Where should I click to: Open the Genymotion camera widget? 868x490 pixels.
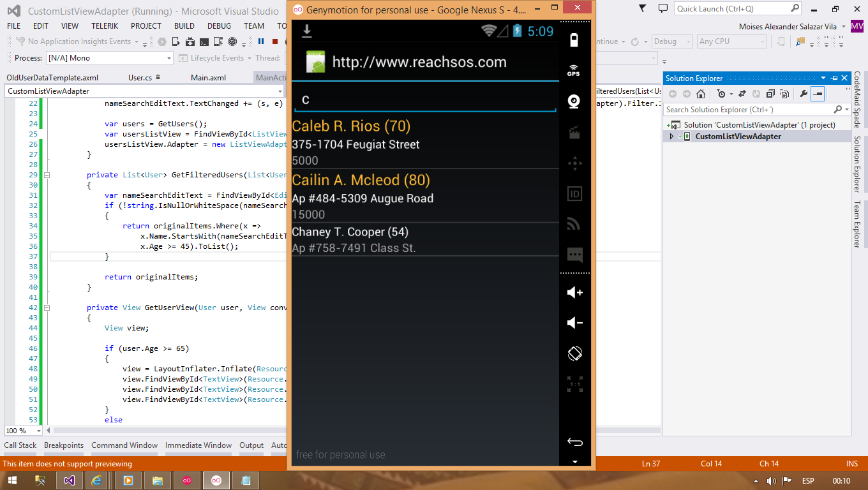coord(574,101)
